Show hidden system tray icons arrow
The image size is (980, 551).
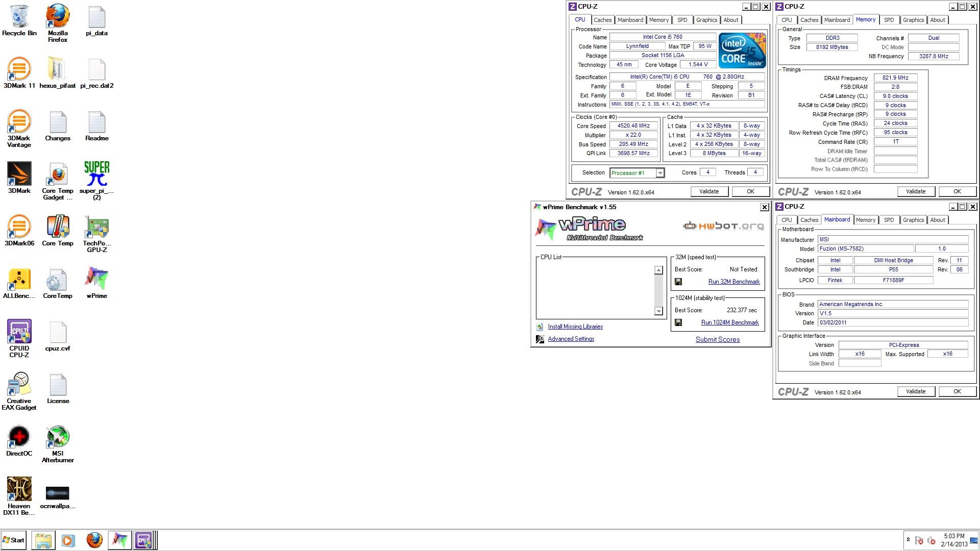(x=908, y=540)
